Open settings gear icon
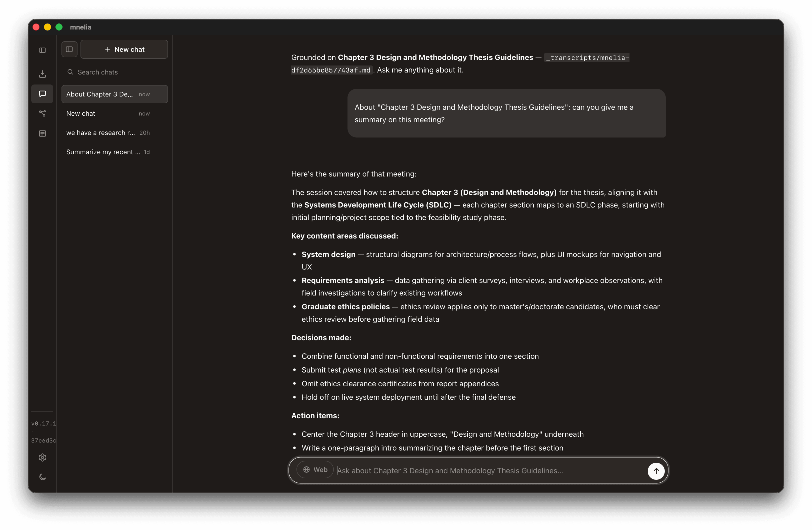This screenshot has height=530, width=812. click(x=42, y=457)
